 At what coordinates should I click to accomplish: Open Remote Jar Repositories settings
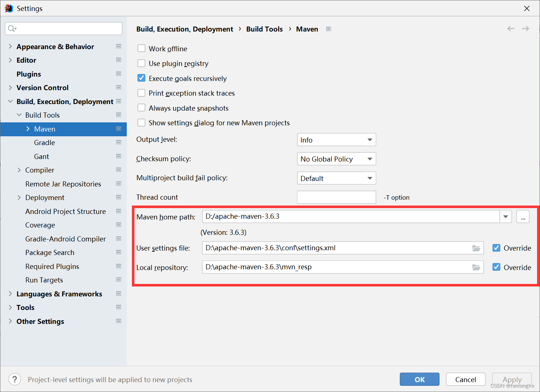point(63,184)
